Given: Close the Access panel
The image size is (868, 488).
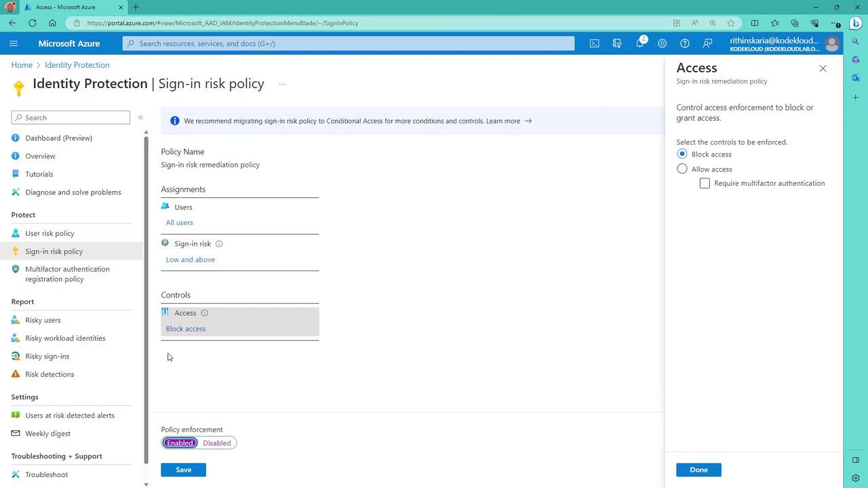Looking at the screenshot, I should [x=823, y=68].
